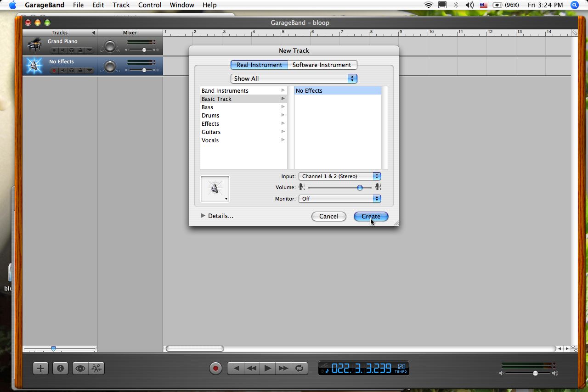Expand the Grand Piano track automation triangle
Screen dimensions: 588x392
click(x=89, y=50)
